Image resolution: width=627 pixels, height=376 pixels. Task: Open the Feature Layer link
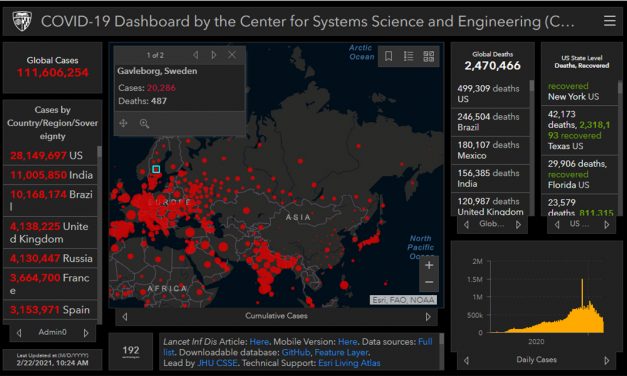341,352
